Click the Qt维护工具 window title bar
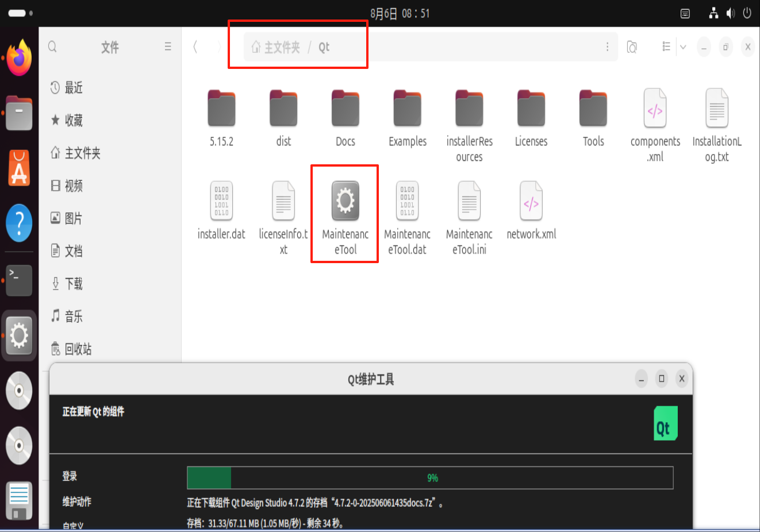This screenshot has width=760, height=532. [x=371, y=379]
